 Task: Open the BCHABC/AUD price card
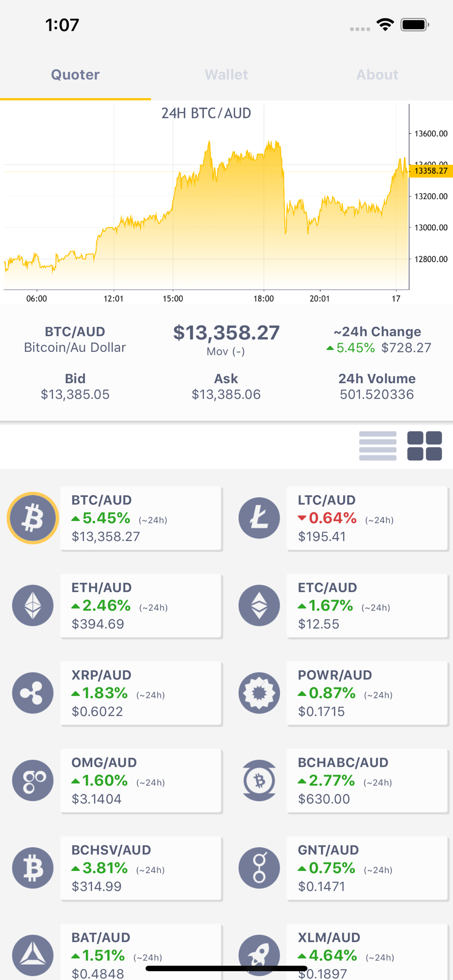[x=367, y=781]
